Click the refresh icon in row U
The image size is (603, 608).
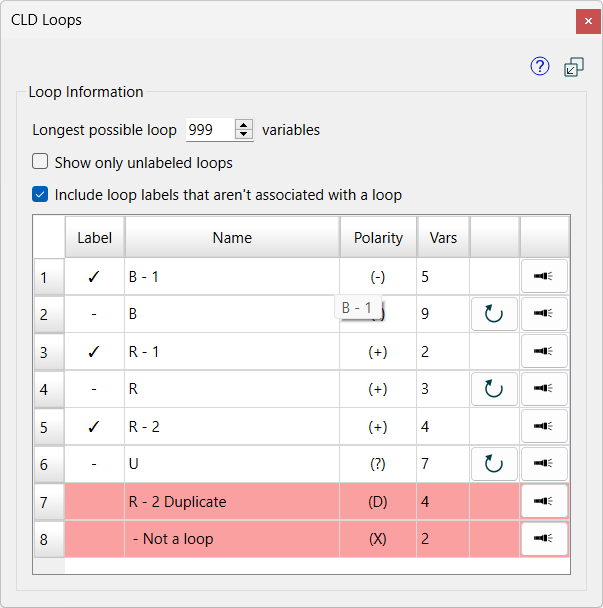pyautogui.click(x=494, y=464)
